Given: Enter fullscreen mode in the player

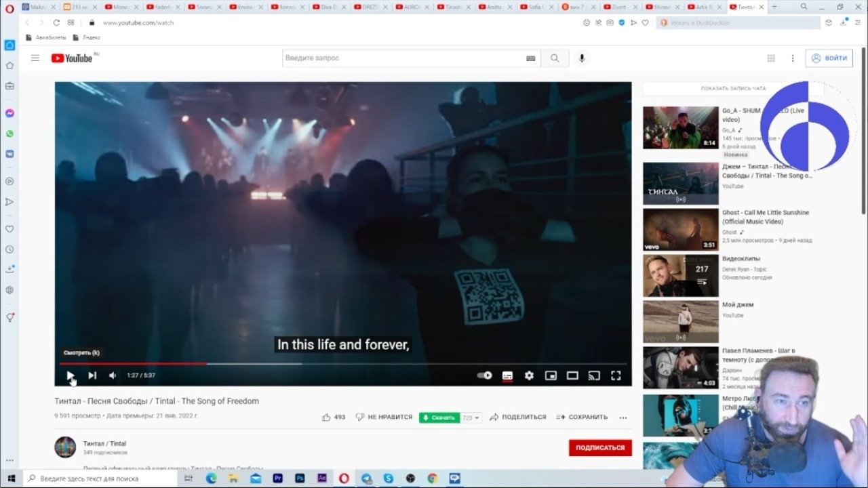Looking at the screenshot, I should [616, 375].
